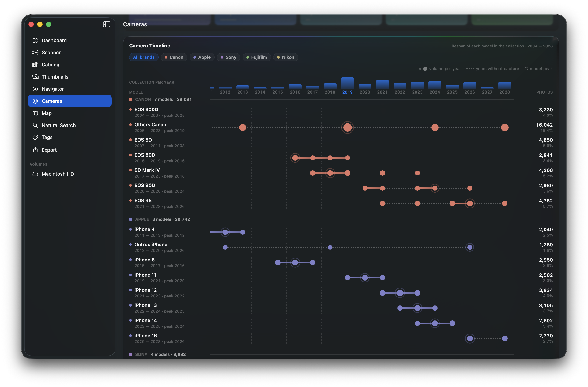Click the MODEL column header
The height and width of the screenshot is (387, 588).
pos(136,92)
